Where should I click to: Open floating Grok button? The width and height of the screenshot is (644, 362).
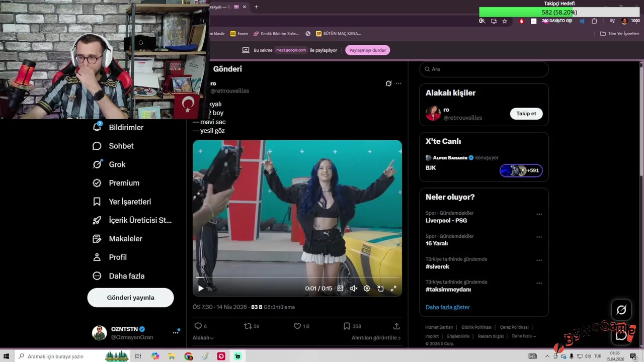click(621, 310)
